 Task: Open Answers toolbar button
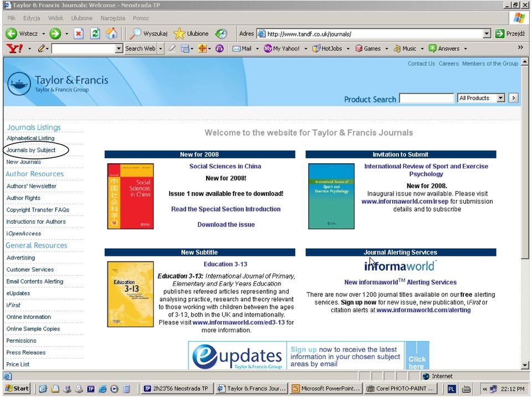click(x=444, y=49)
